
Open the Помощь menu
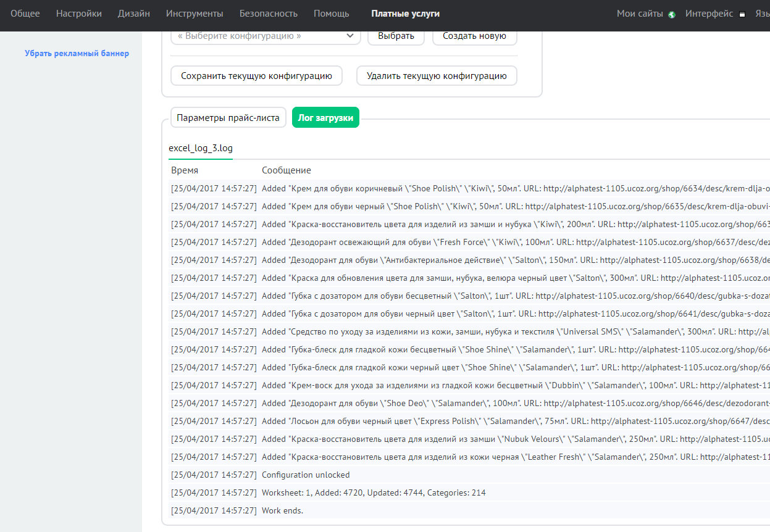point(331,14)
